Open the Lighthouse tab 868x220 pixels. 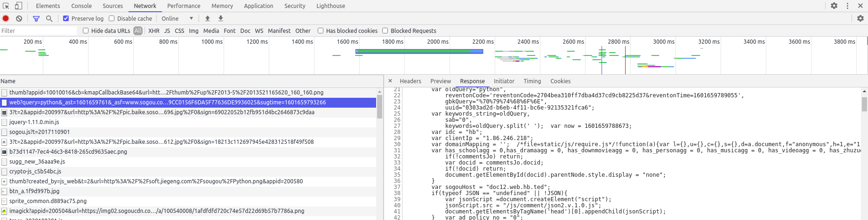[x=330, y=6]
